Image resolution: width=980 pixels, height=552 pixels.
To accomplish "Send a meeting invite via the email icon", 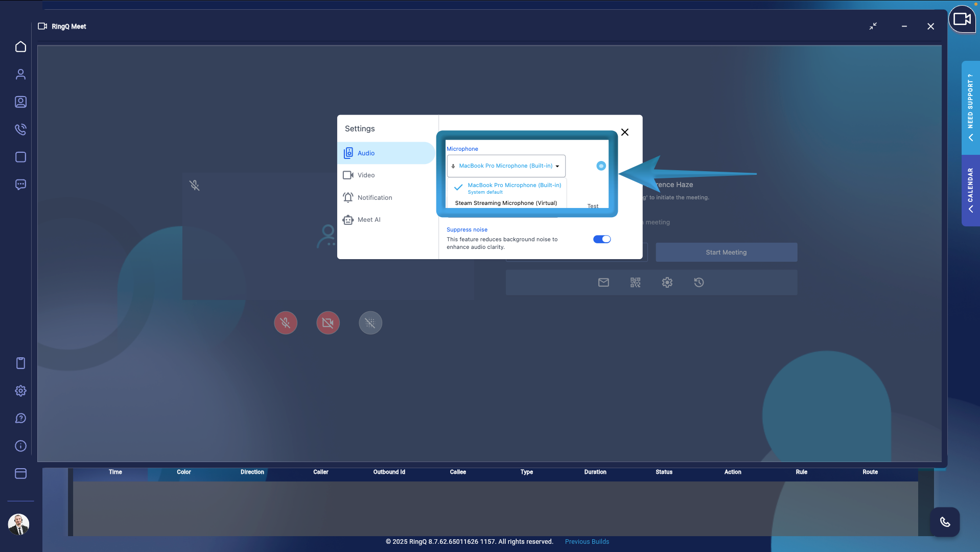I will (x=603, y=282).
